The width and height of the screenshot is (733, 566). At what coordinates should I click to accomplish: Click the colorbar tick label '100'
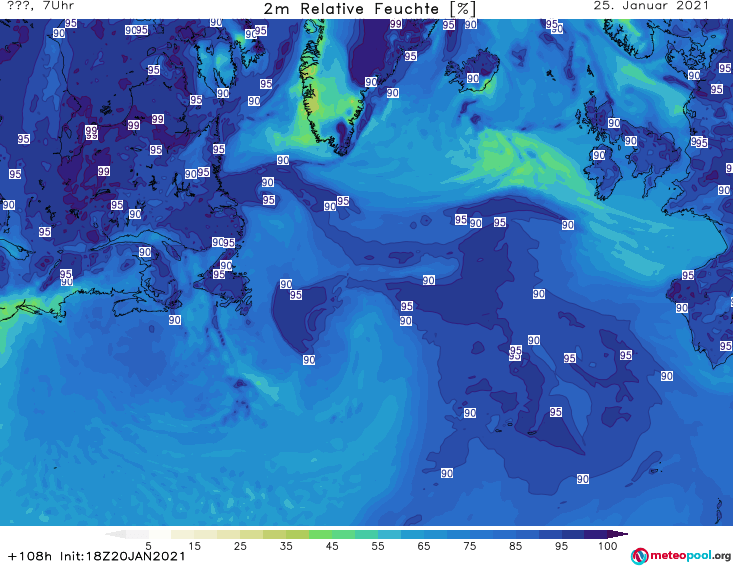(x=607, y=546)
